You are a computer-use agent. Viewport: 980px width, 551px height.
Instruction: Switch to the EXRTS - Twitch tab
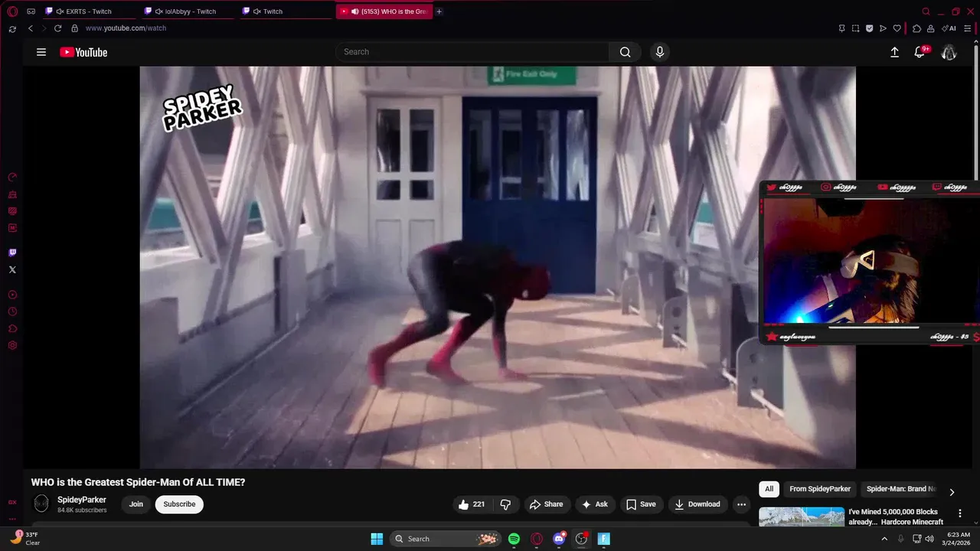coord(89,11)
